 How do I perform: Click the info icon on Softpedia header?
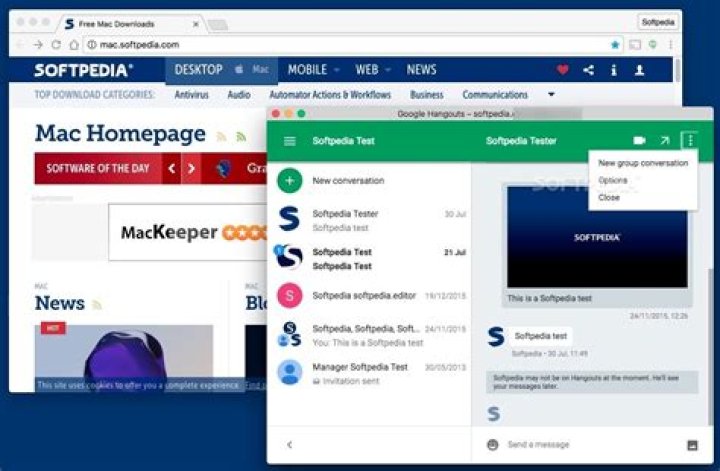(x=613, y=70)
